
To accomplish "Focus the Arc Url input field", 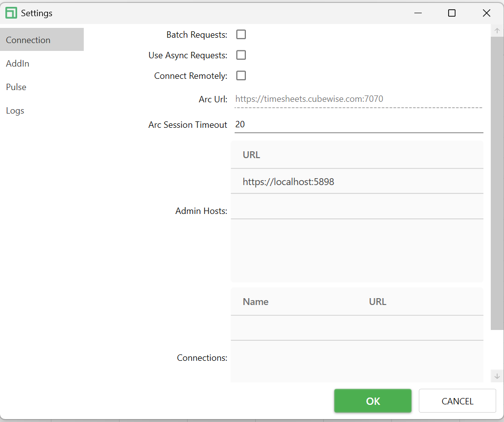I will 359,99.
